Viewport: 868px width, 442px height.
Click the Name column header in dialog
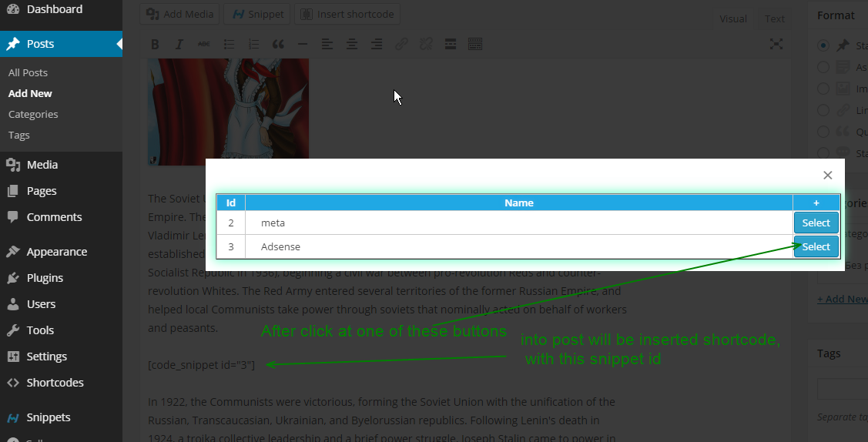(x=518, y=203)
